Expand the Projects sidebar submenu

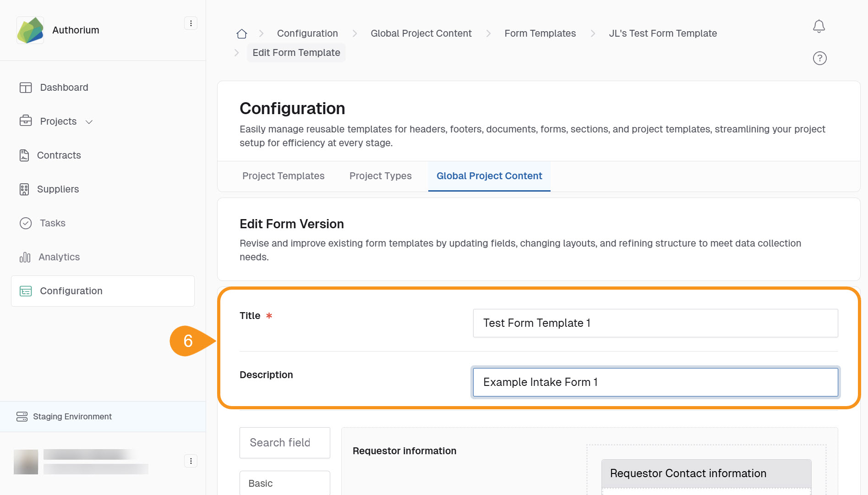89,121
